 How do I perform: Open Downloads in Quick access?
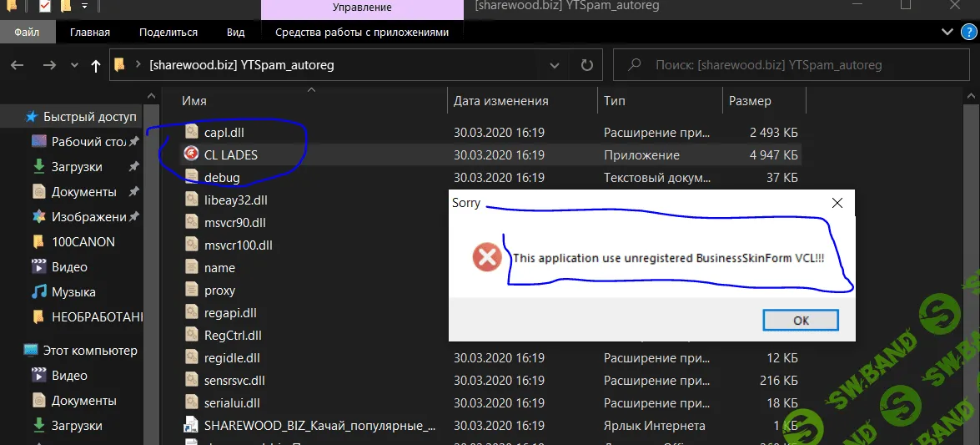(x=77, y=166)
